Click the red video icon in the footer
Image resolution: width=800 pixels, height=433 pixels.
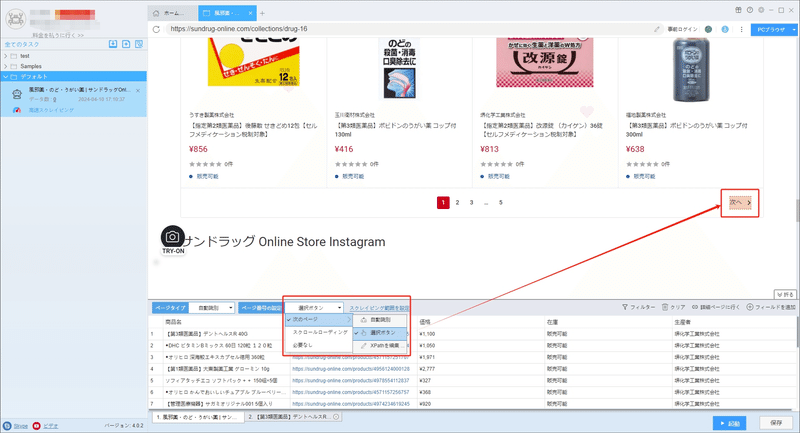(x=36, y=426)
